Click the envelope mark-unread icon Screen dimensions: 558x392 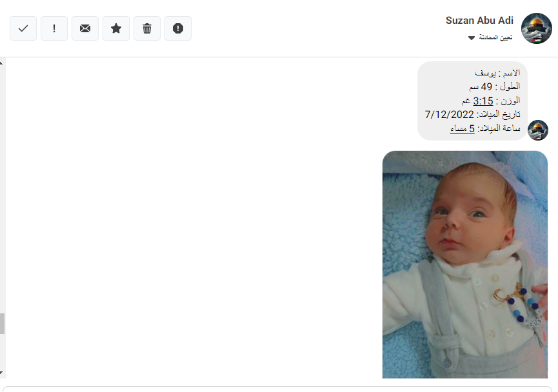85,28
